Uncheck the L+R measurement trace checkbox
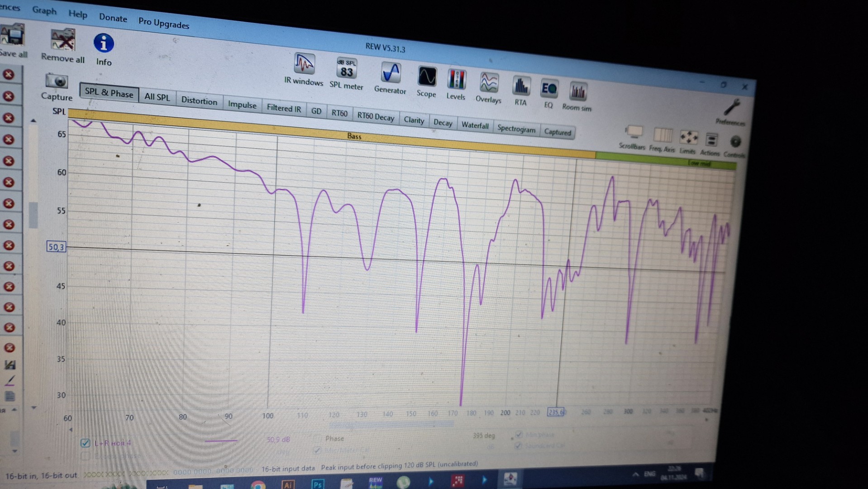 click(85, 442)
